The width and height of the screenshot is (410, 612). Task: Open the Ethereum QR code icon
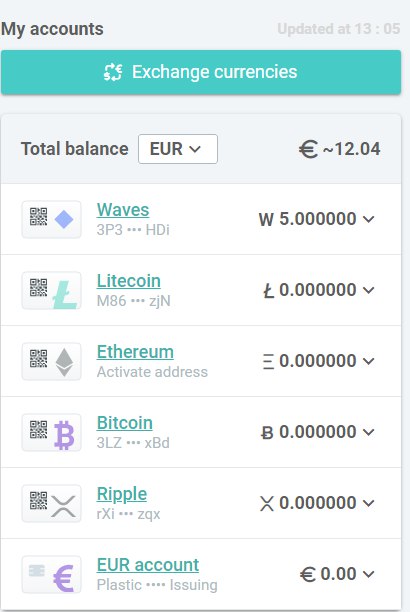pos(39,359)
